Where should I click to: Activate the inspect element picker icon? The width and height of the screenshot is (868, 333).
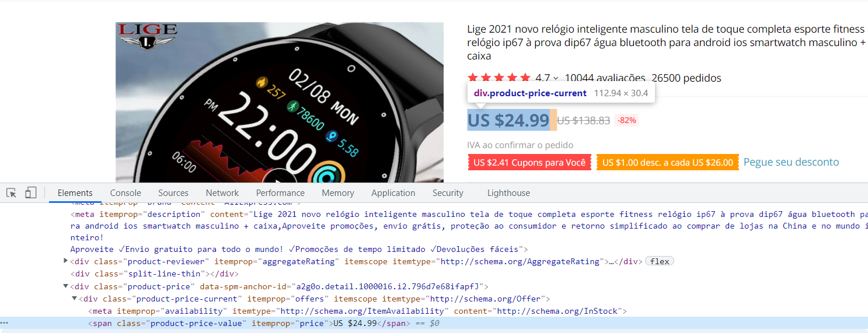(x=11, y=192)
